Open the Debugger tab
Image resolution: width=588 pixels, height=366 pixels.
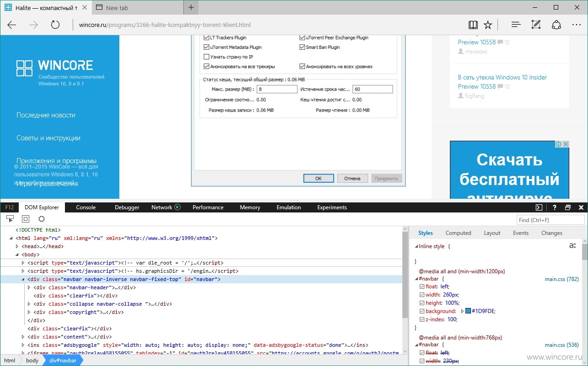coord(127,207)
